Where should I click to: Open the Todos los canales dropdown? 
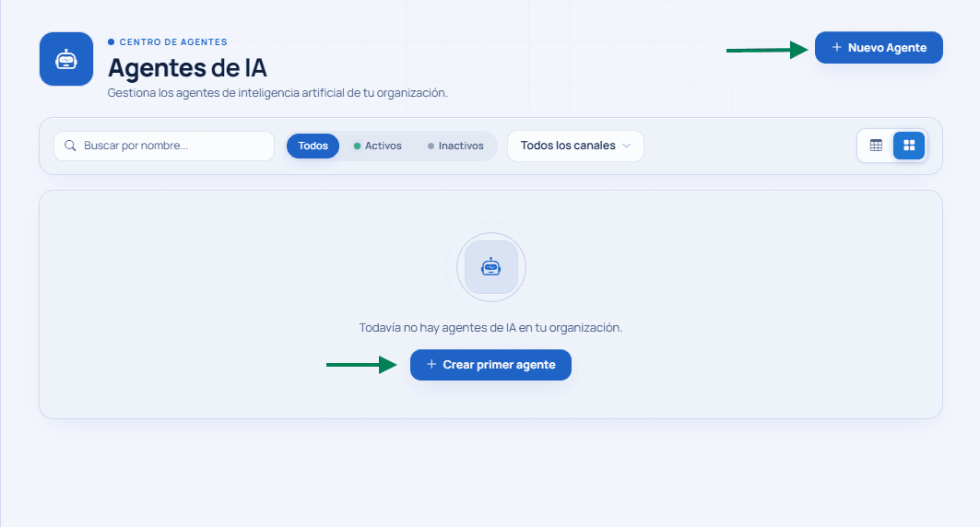(x=575, y=146)
